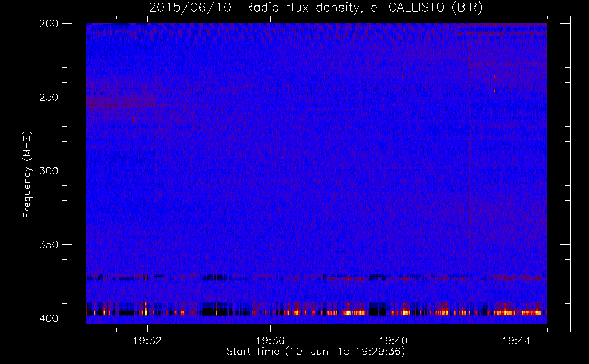
Task: Click the 350 frequency tick label
Action: 49,244
